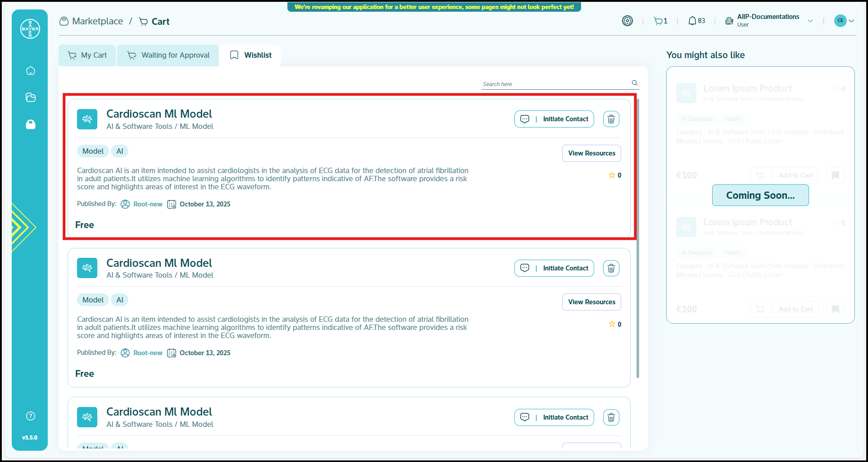
Task: Click the search magnifier icon
Action: (x=634, y=83)
